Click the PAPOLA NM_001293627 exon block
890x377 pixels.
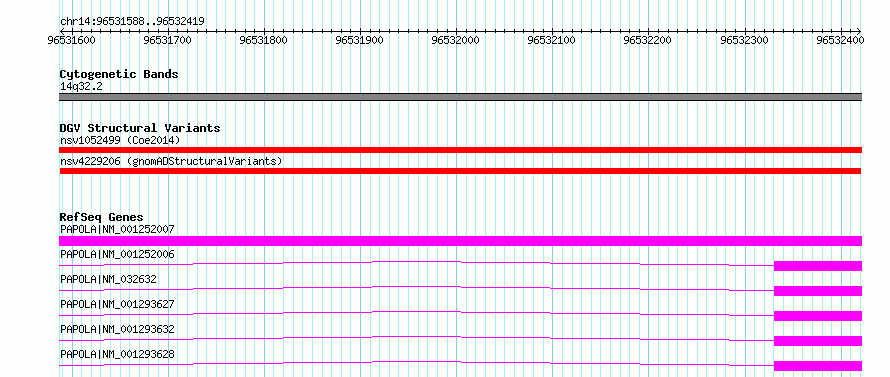click(818, 316)
